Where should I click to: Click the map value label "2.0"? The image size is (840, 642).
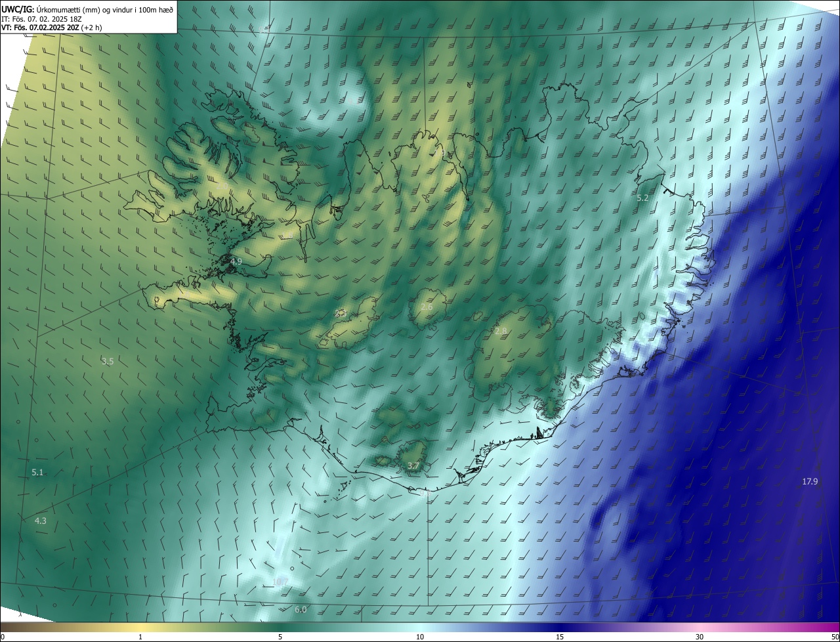click(222, 186)
